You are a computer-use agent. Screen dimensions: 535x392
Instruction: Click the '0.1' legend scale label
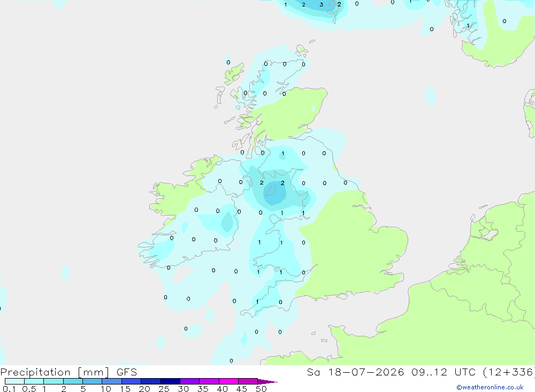coord(9,389)
